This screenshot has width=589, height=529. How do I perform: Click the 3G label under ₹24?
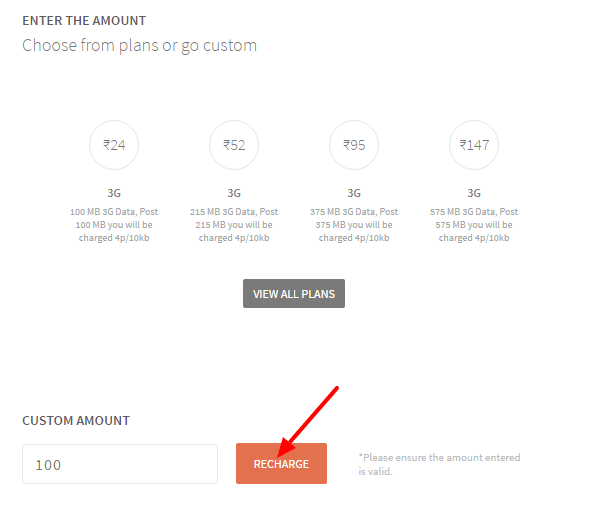click(114, 193)
